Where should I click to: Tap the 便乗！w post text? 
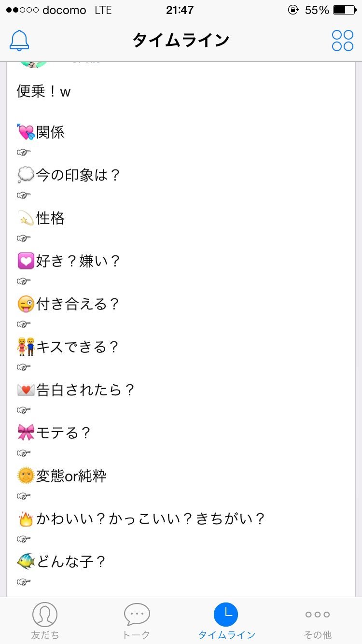44,91
